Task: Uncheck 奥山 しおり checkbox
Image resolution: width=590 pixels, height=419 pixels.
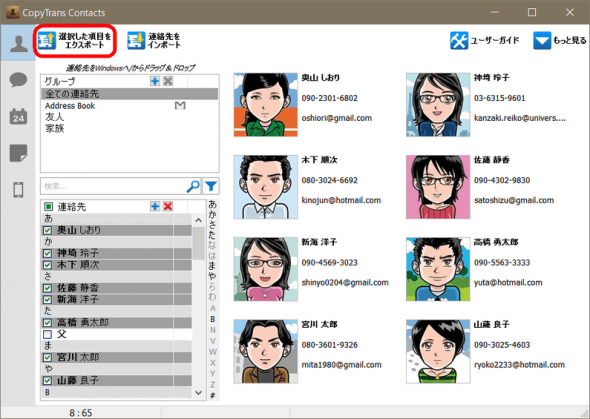Action: (47, 230)
